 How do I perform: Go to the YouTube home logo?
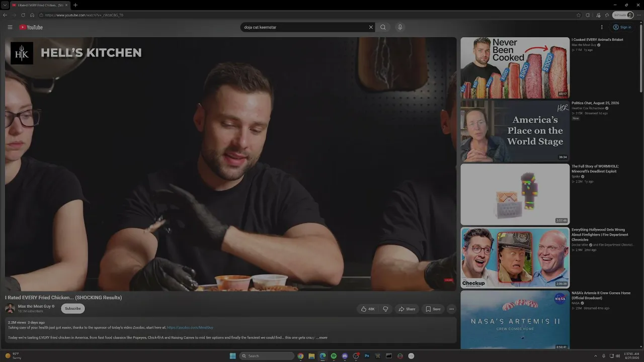[x=31, y=27]
